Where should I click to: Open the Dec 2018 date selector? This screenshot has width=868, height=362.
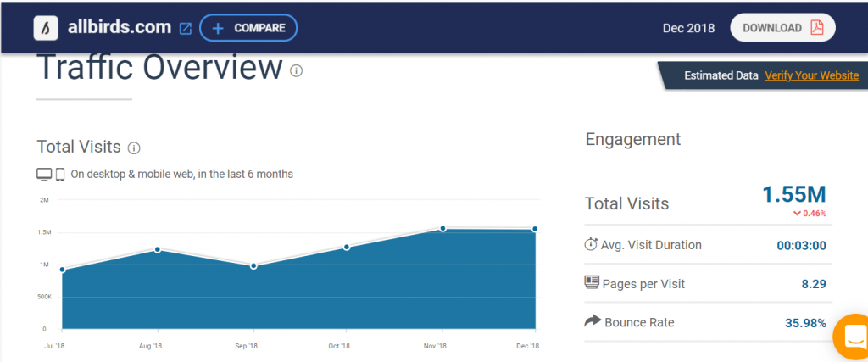tap(688, 28)
